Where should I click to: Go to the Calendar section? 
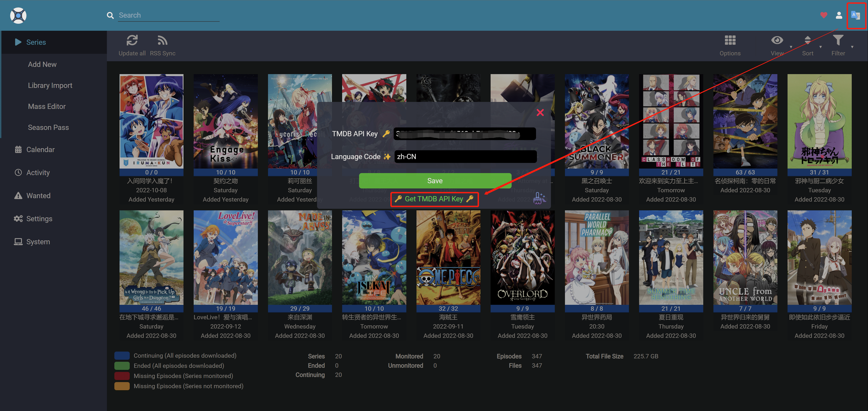coord(40,150)
